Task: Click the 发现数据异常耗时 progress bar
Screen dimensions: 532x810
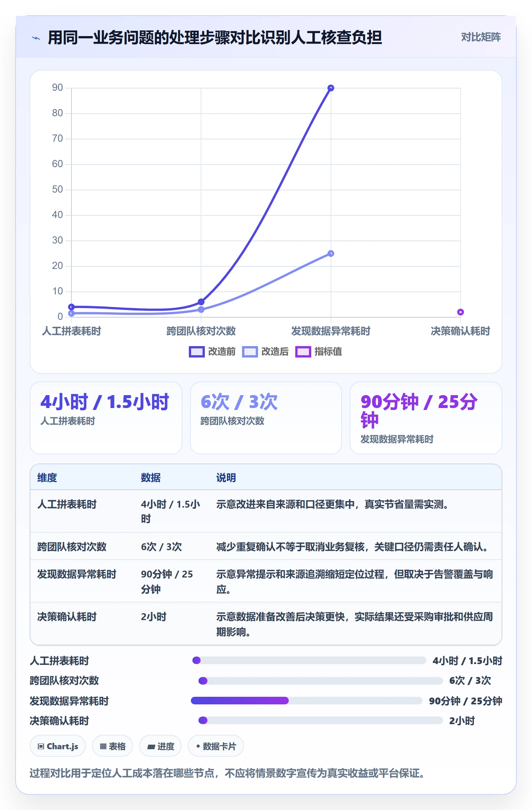Action: (306, 701)
